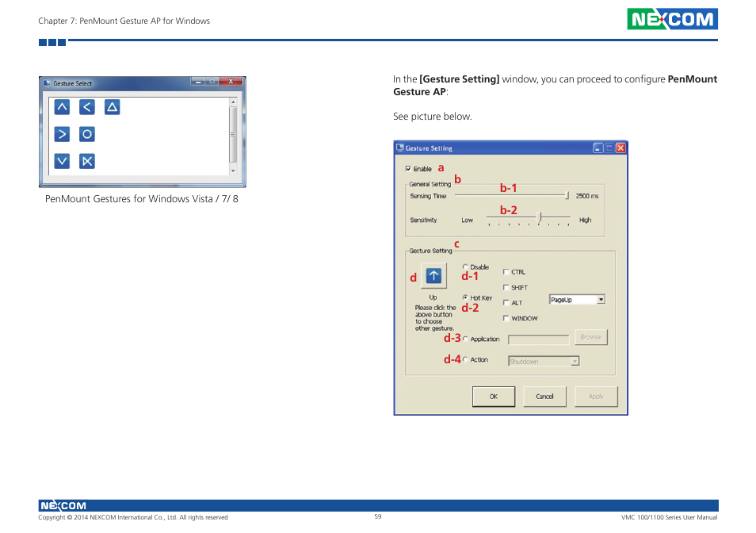
Task: Adjust the Sensing Time slider handle
Action: (567, 195)
